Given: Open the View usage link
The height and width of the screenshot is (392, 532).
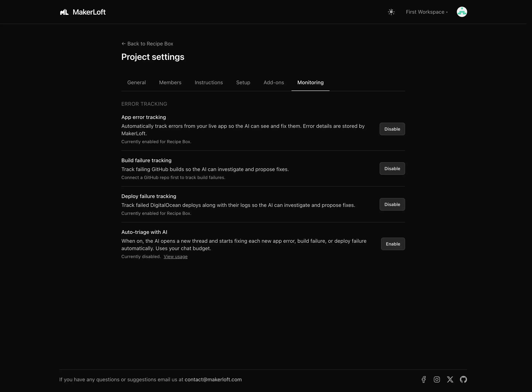Looking at the screenshot, I should 175,257.
